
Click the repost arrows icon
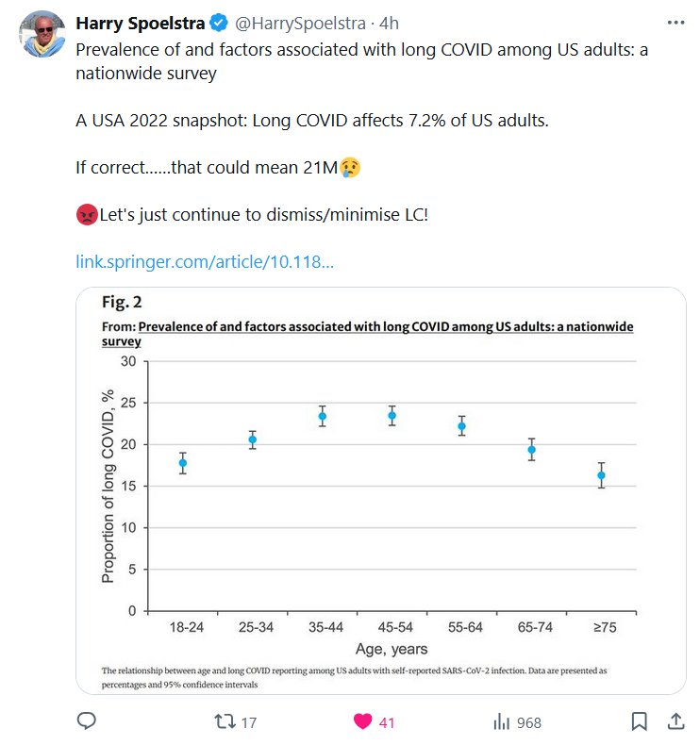click(x=225, y=721)
